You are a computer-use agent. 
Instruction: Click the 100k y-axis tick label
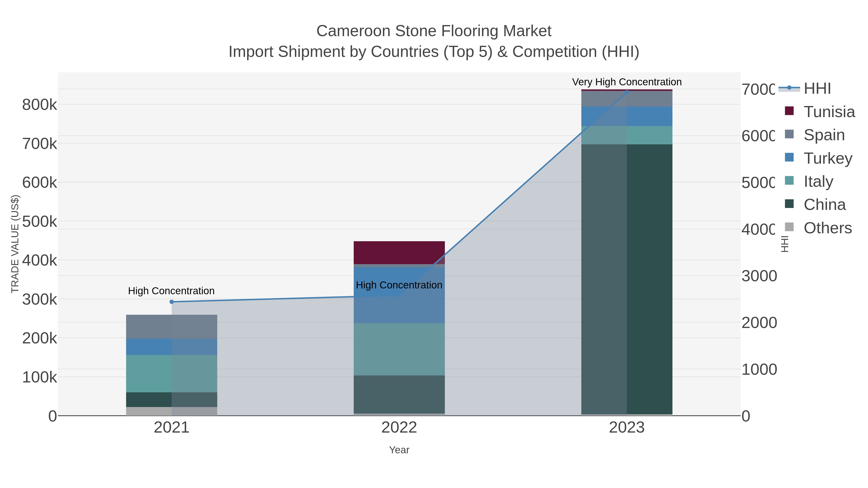tap(40, 377)
